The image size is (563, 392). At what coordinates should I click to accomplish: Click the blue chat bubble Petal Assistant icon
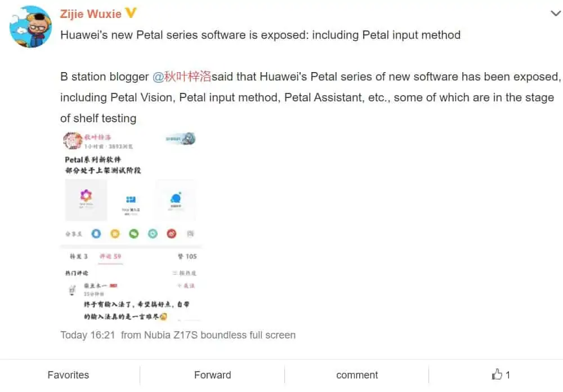click(176, 198)
